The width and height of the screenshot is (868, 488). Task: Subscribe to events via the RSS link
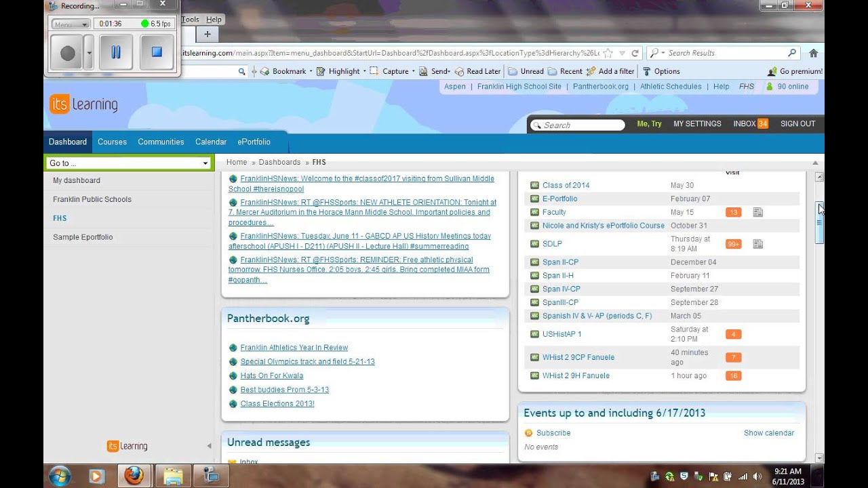pyautogui.click(x=553, y=433)
